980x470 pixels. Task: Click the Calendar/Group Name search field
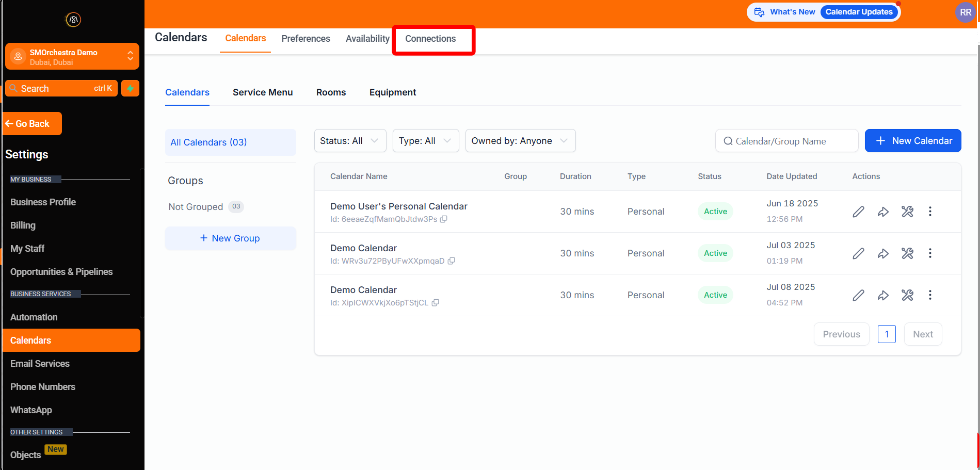pyautogui.click(x=786, y=141)
